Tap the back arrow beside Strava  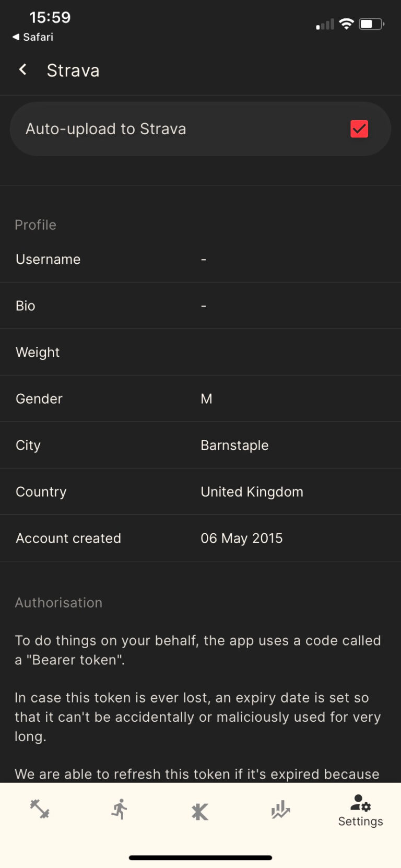pos(23,70)
